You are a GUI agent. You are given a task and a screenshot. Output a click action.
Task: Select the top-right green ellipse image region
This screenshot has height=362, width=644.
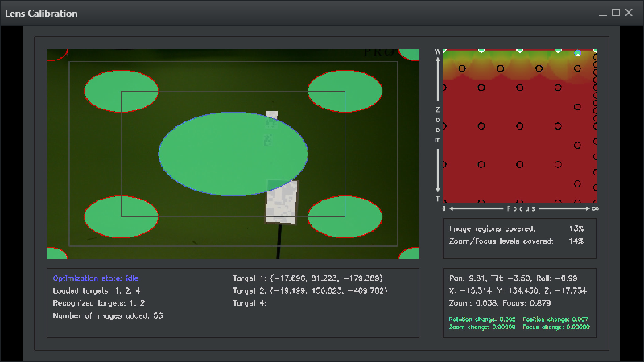[345, 90]
